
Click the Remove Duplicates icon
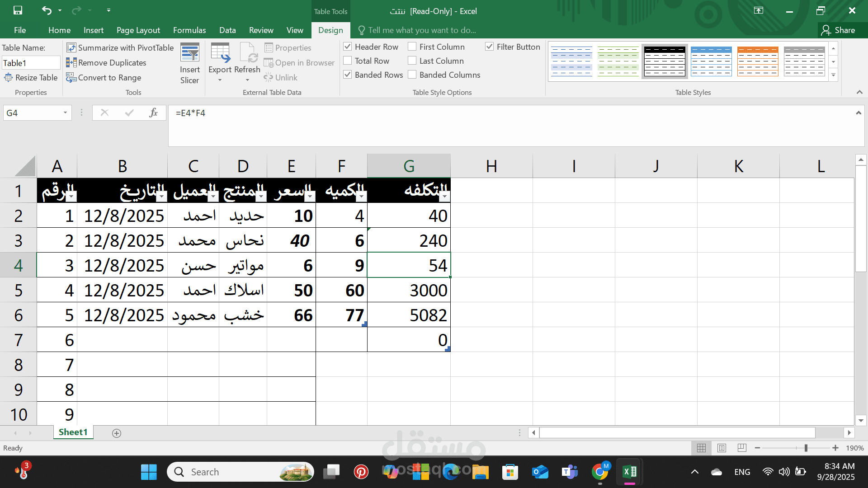point(71,63)
